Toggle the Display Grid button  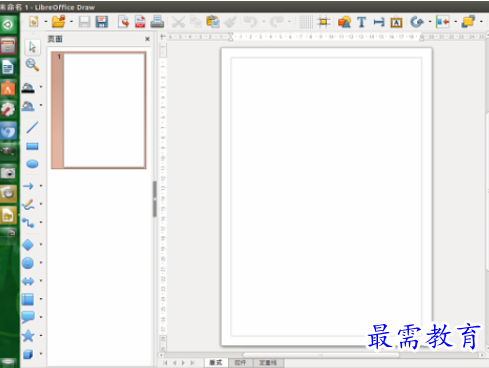point(306,22)
